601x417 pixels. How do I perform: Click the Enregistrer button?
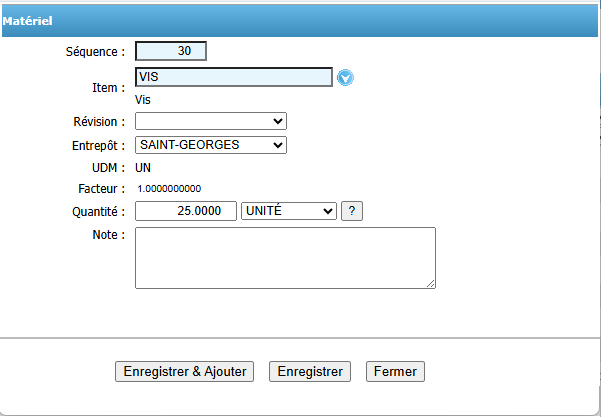coord(310,371)
